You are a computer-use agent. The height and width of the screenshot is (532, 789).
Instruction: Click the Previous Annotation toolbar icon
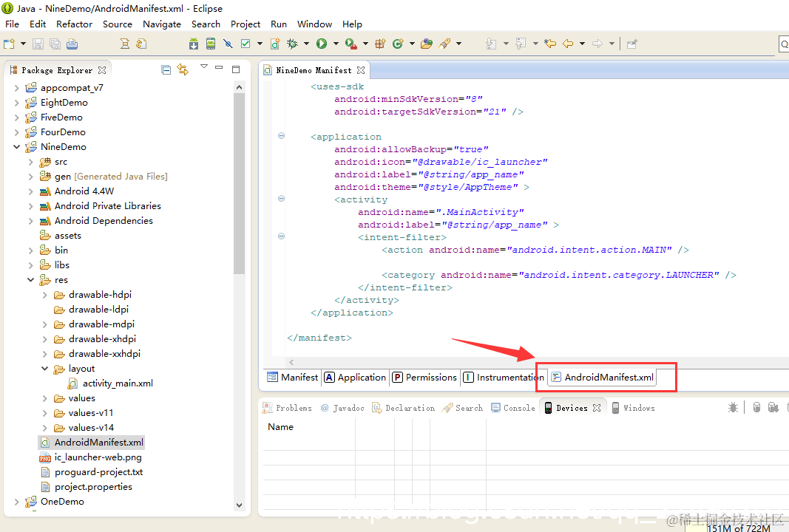pos(521,44)
